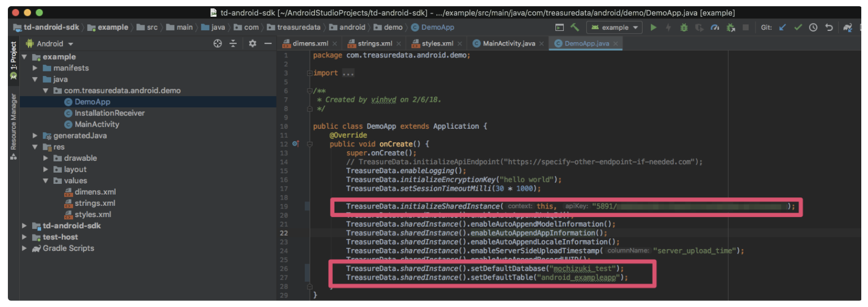The width and height of the screenshot is (868, 307).
Task: Click the Debug bug icon
Action: tap(684, 28)
